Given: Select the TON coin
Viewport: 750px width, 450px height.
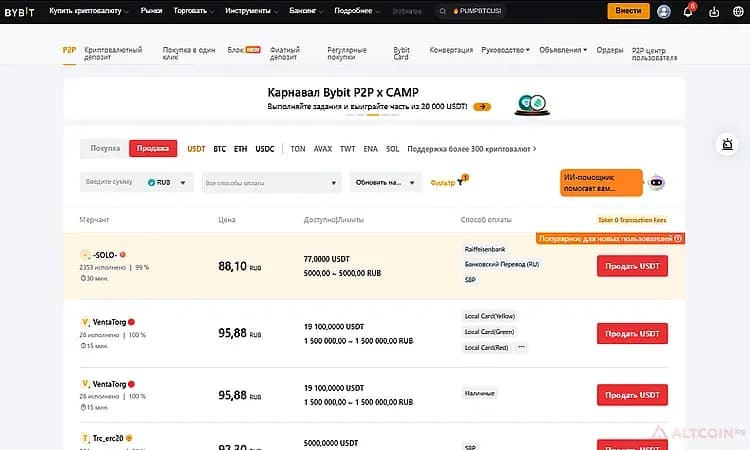Looking at the screenshot, I should click(298, 149).
